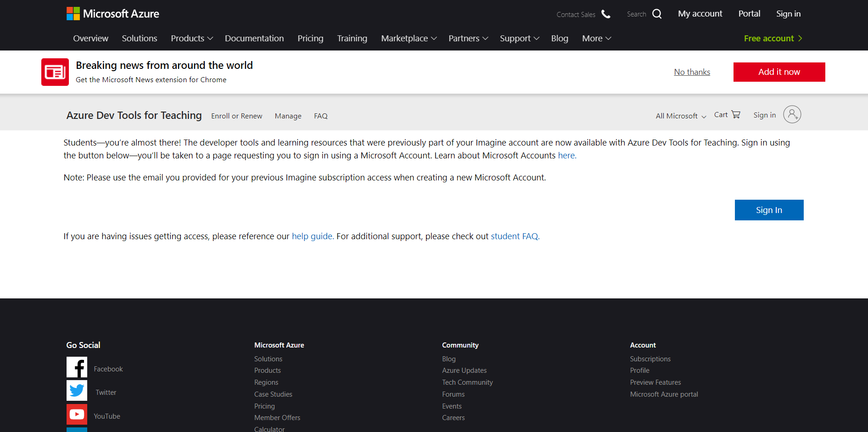Open Preview Features footer link
Viewport: 868px width, 432px height.
[x=655, y=382]
